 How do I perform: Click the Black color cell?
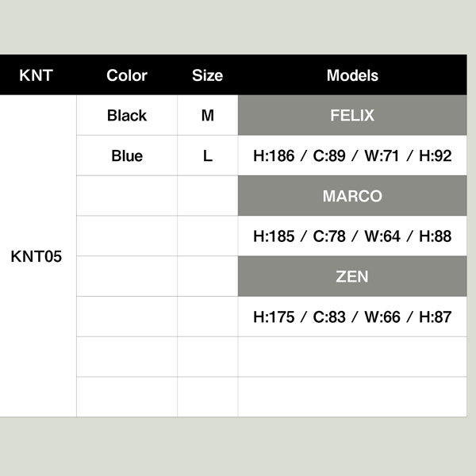(127, 115)
